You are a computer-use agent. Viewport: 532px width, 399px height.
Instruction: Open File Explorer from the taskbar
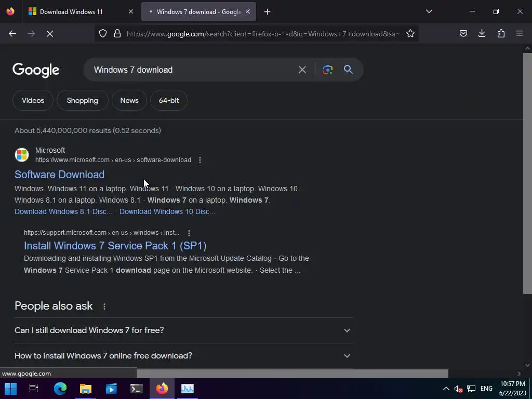click(x=86, y=389)
